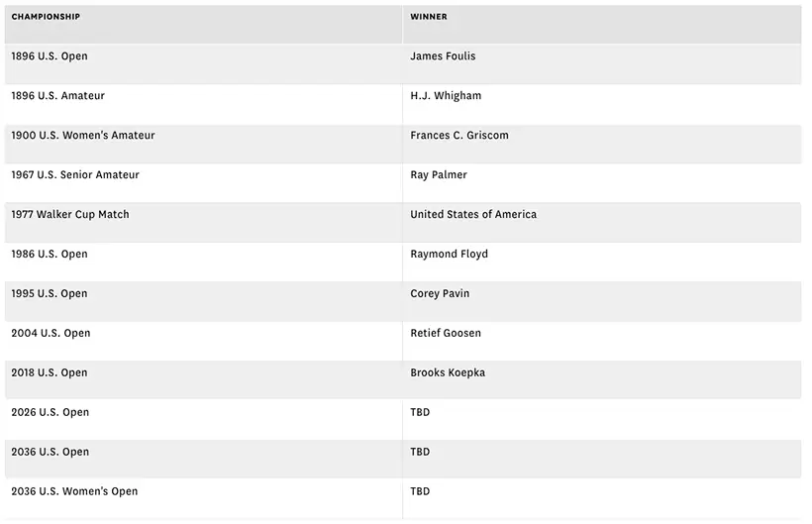The width and height of the screenshot is (812, 524).
Task: Click on Frances C. Griscom
Action: click(x=459, y=136)
